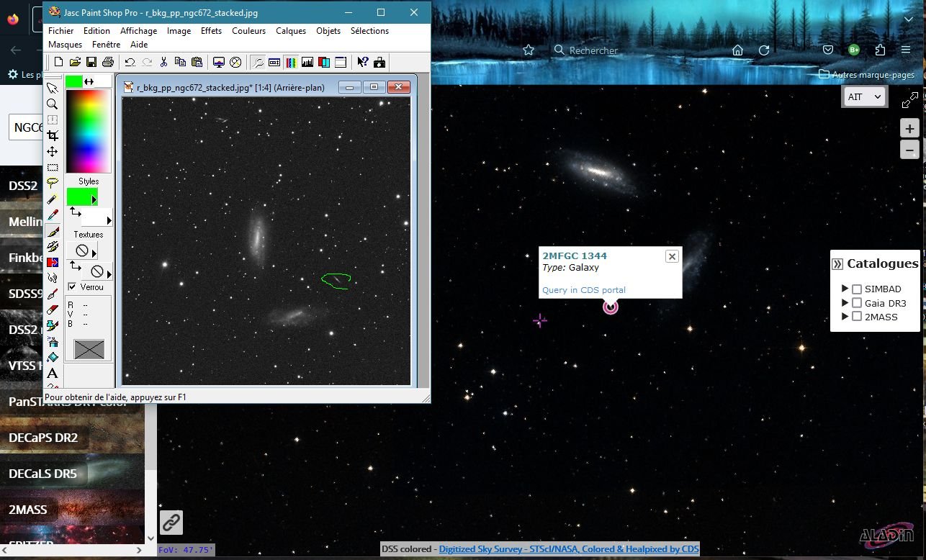The width and height of the screenshot is (926, 560).
Task: Click the Aladin chain link icon
Action: (x=171, y=523)
